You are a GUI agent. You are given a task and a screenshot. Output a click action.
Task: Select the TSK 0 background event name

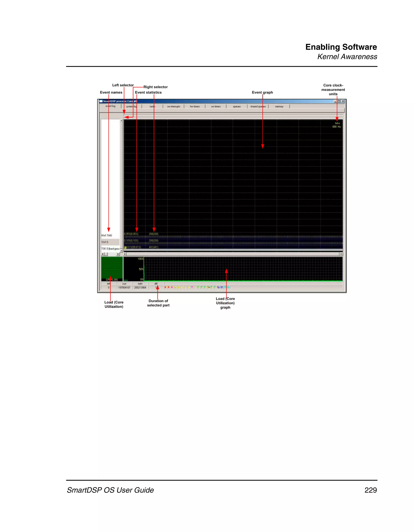[110, 249]
